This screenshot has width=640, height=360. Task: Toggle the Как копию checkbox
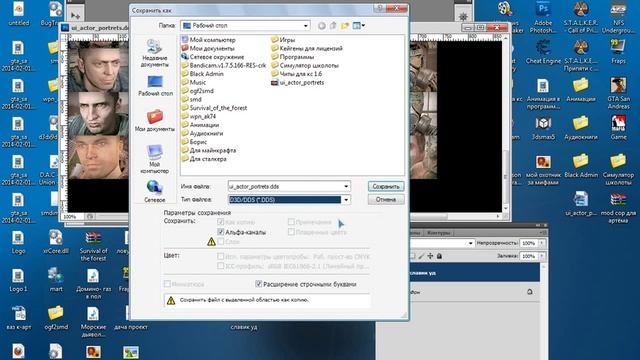[221, 222]
